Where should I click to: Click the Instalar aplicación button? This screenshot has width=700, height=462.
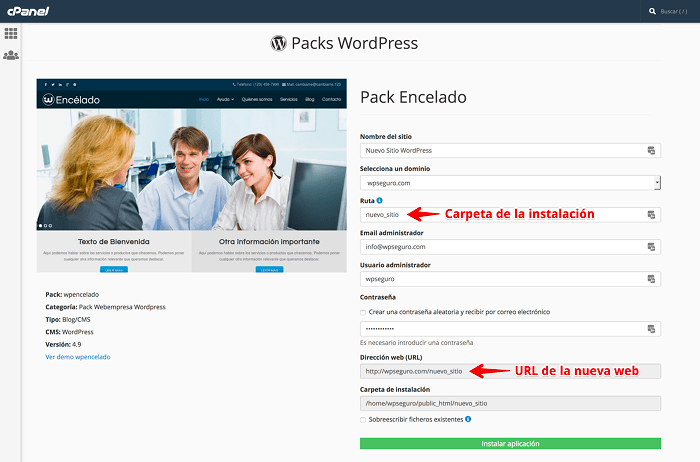pos(510,443)
